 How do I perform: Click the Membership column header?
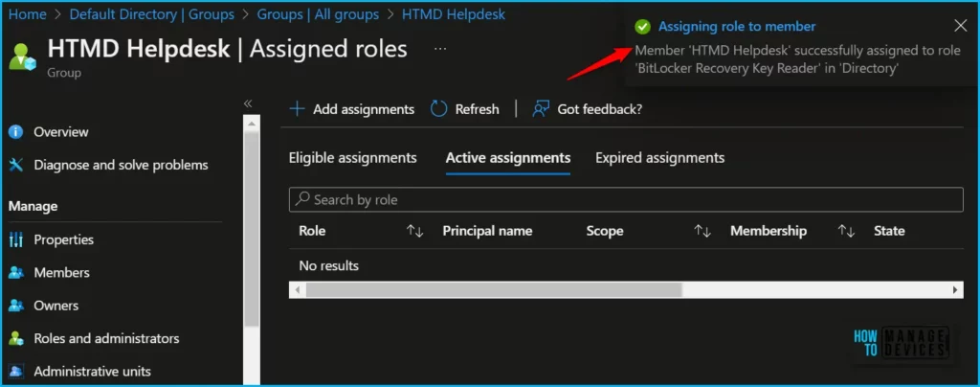pos(768,231)
